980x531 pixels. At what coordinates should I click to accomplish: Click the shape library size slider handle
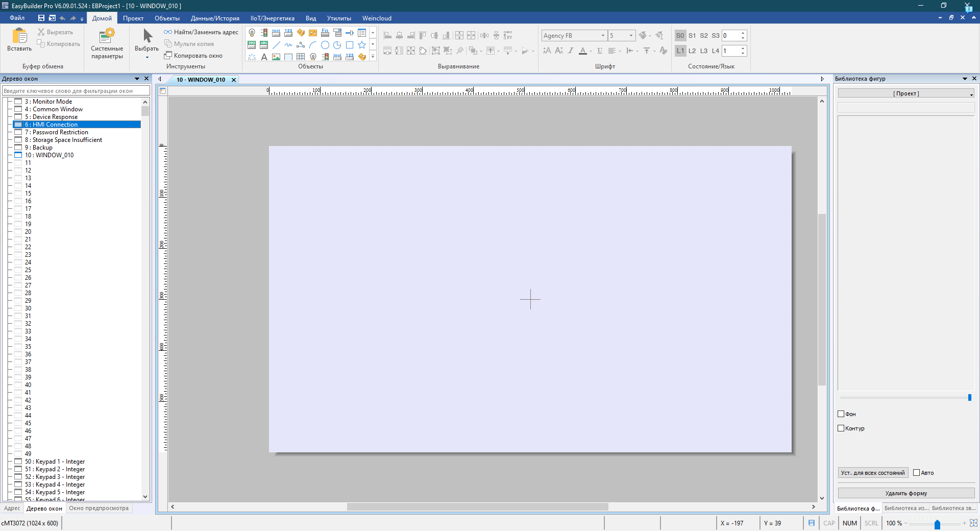click(x=969, y=397)
